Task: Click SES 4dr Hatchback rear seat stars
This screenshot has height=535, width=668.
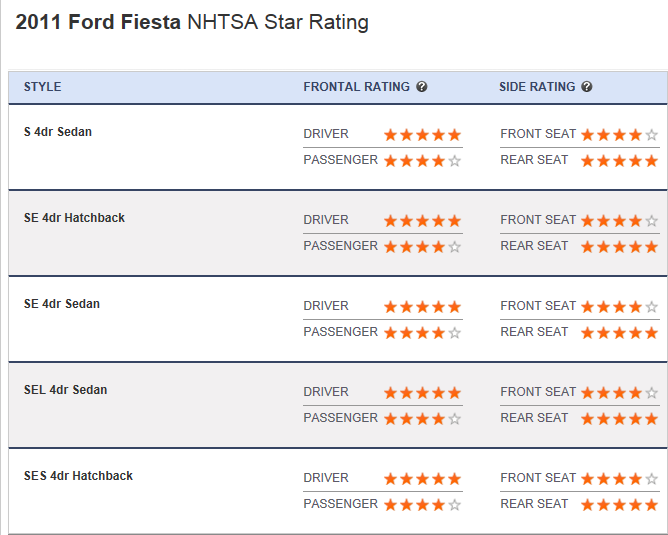Action: pyautogui.click(x=619, y=504)
